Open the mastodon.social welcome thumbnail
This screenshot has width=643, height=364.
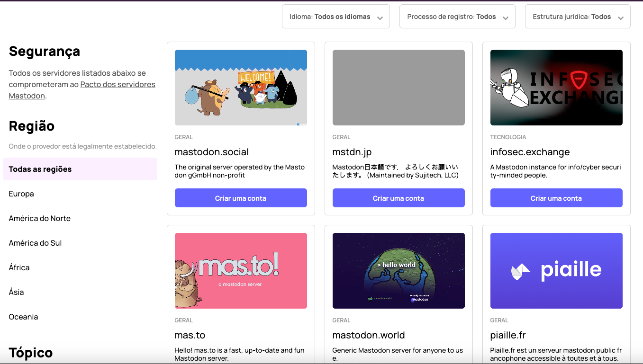[x=241, y=88]
